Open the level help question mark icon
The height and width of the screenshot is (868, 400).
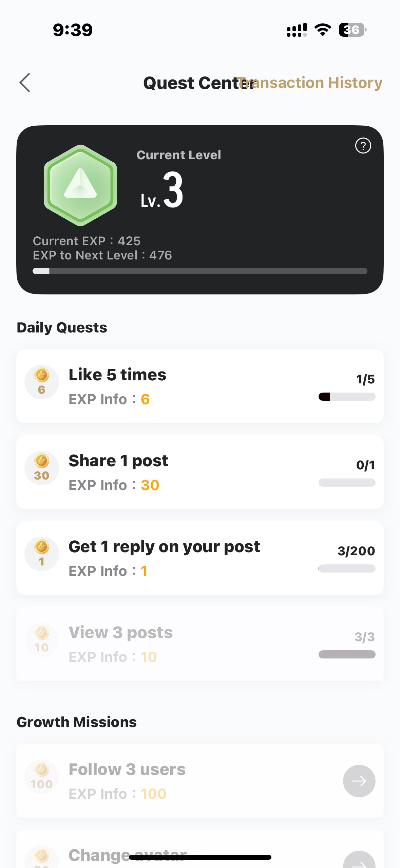point(363,146)
